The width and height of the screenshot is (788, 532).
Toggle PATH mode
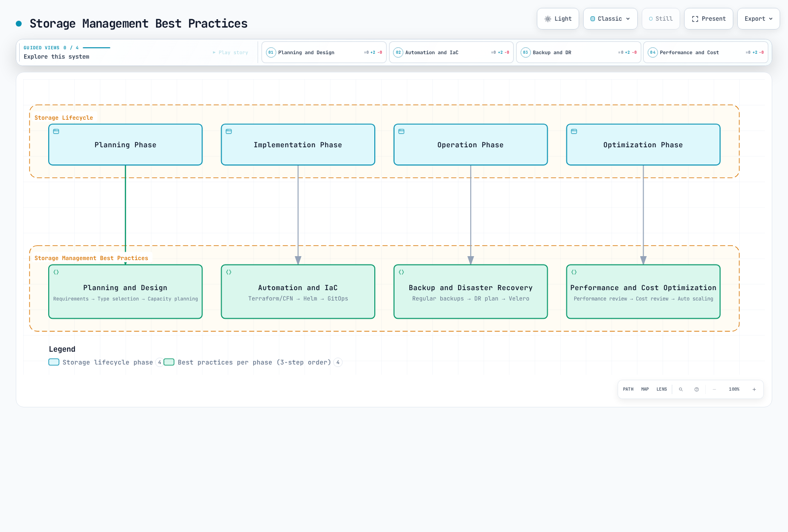[628, 389]
